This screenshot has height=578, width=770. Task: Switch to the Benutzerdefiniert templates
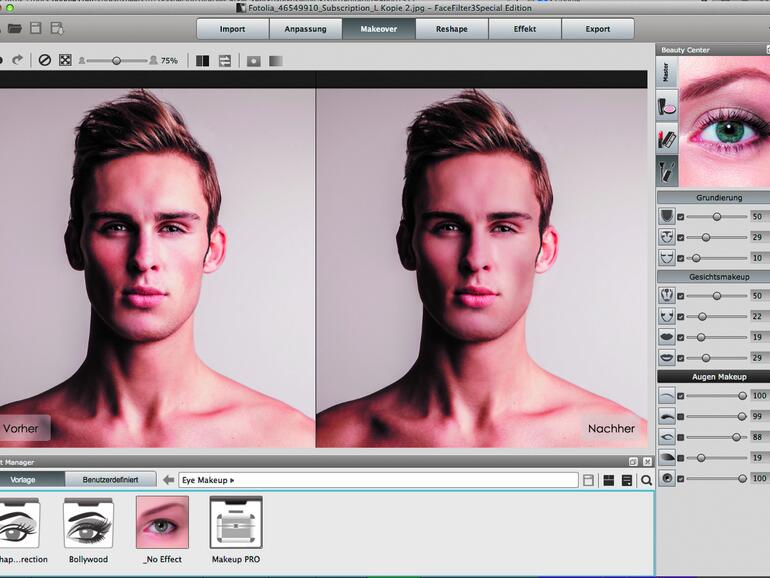(110, 480)
